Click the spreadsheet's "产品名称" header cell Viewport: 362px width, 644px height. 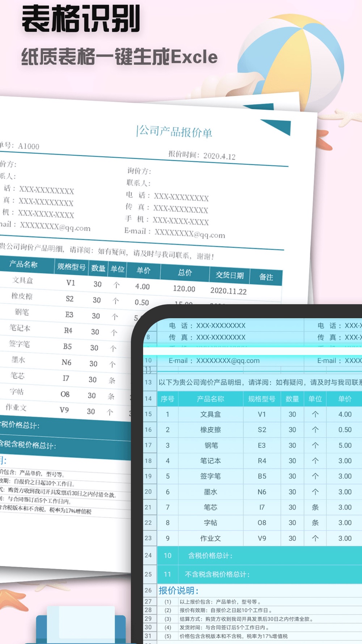210,399
